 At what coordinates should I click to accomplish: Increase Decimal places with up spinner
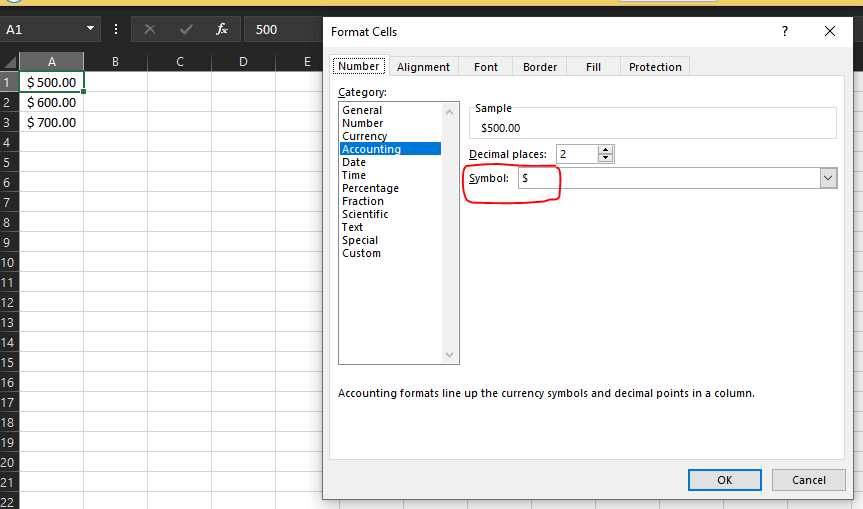coord(605,150)
